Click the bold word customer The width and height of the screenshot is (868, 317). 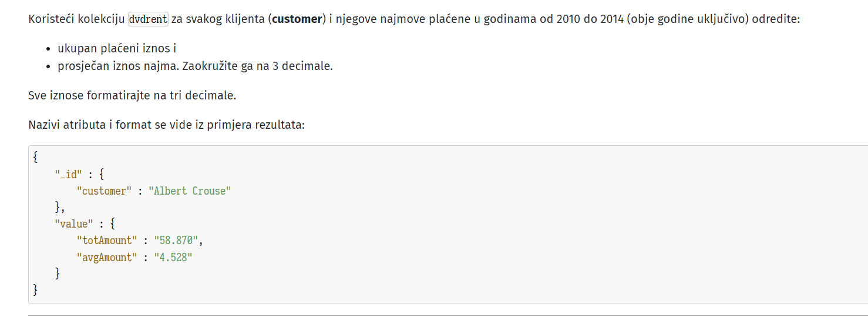coord(297,19)
